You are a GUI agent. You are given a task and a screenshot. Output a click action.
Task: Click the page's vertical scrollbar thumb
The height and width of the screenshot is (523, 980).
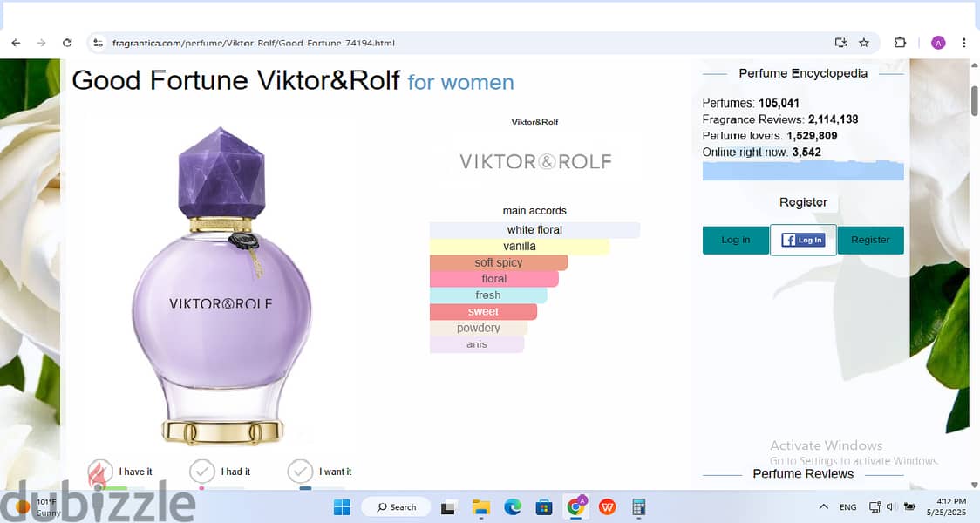[975, 100]
